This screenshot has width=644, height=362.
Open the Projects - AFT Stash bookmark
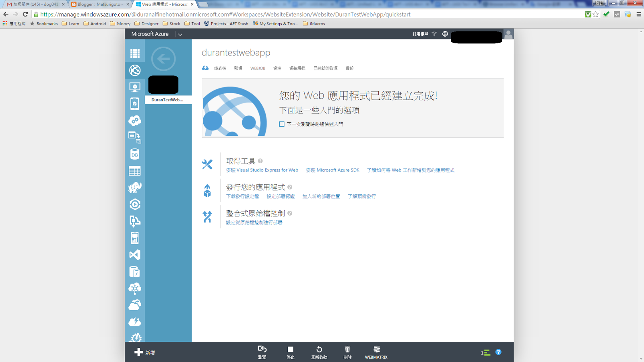click(226, 24)
